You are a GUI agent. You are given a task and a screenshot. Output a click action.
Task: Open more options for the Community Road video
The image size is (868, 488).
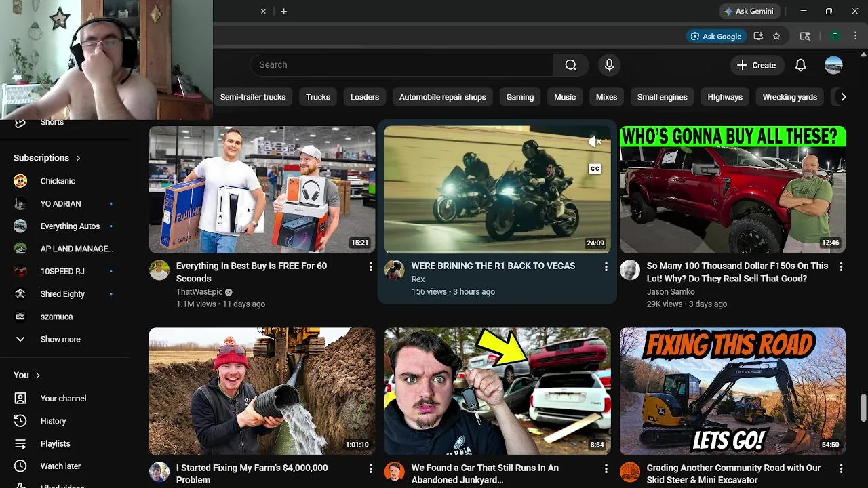coord(841,469)
